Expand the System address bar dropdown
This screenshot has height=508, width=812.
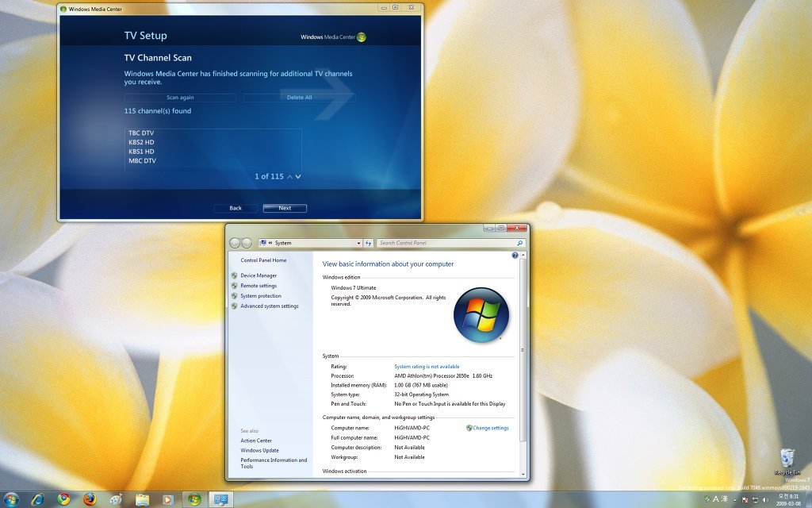click(x=358, y=243)
